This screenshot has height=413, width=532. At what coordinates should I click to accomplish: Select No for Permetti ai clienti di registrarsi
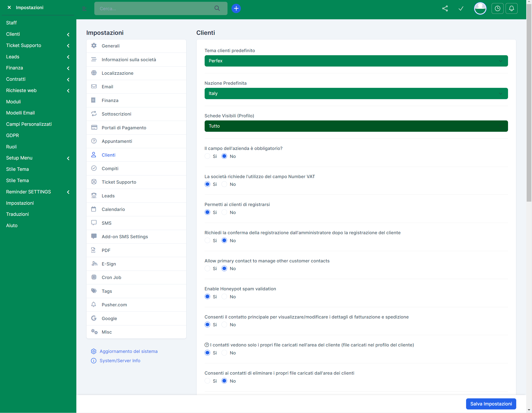point(224,212)
